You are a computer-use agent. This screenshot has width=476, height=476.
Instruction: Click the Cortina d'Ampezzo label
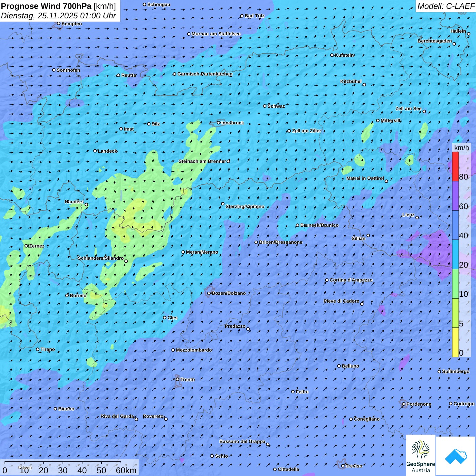point(351,280)
